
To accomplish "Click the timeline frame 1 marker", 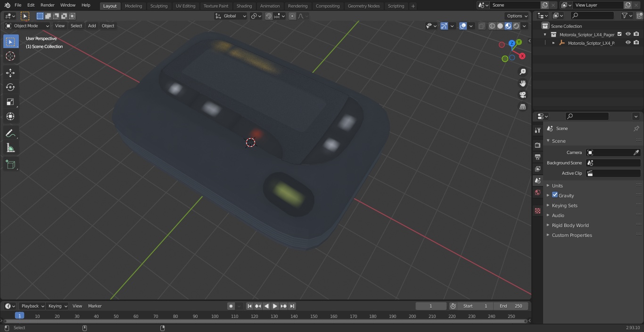I will 19,316.
